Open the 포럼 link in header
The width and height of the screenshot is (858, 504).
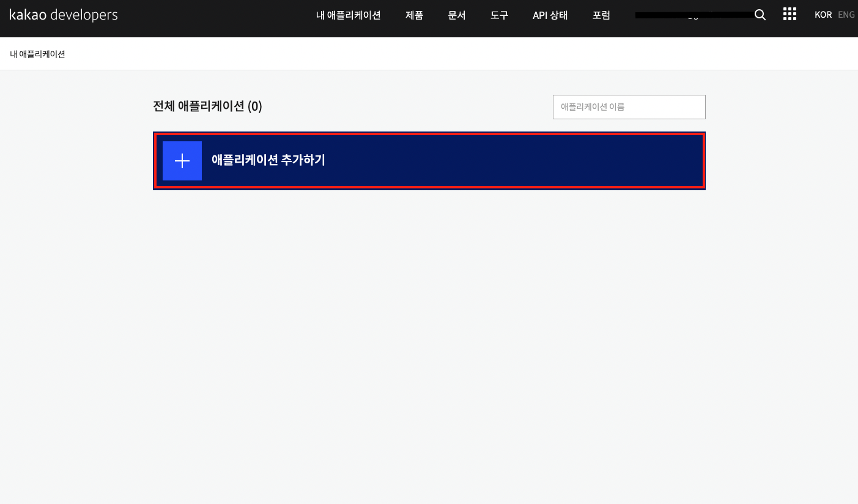601,15
